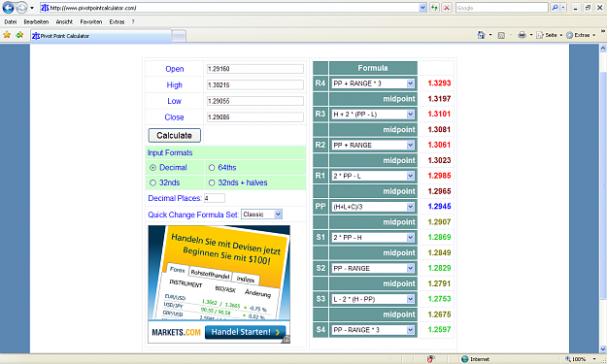Open the search provider dropdown arrow
Screen dimensions: 607x364
(x=563, y=8)
